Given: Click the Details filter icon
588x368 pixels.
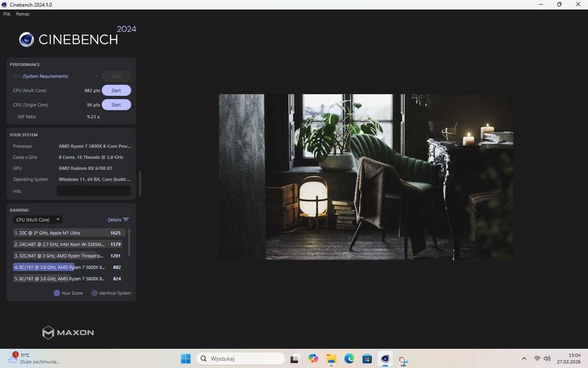Looking at the screenshot, I should [x=126, y=220].
